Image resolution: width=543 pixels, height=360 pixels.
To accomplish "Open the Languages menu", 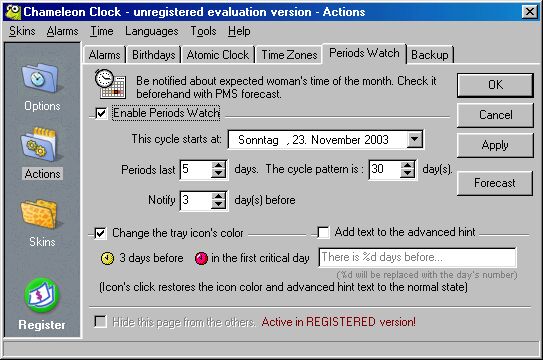I will [x=152, y=31].
